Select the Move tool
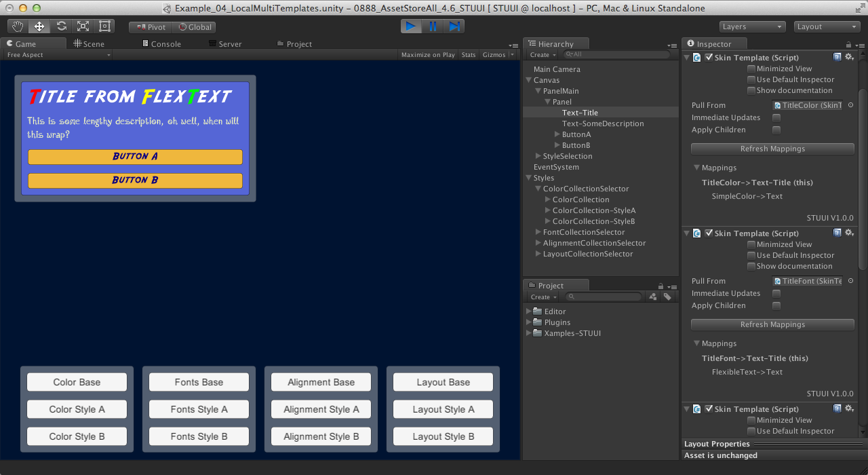This screenshot has height=475, width=868. [x=39, y=26]
